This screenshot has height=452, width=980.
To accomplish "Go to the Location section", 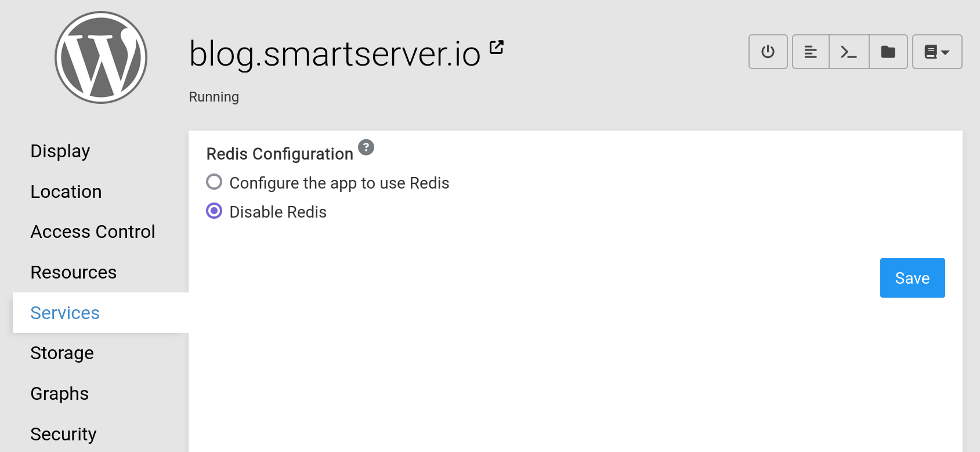I will tap(66, 191).
